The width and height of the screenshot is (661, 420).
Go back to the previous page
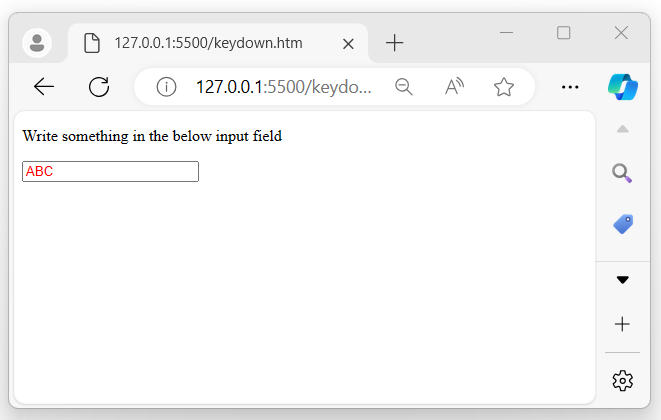[x=44, y=87]
